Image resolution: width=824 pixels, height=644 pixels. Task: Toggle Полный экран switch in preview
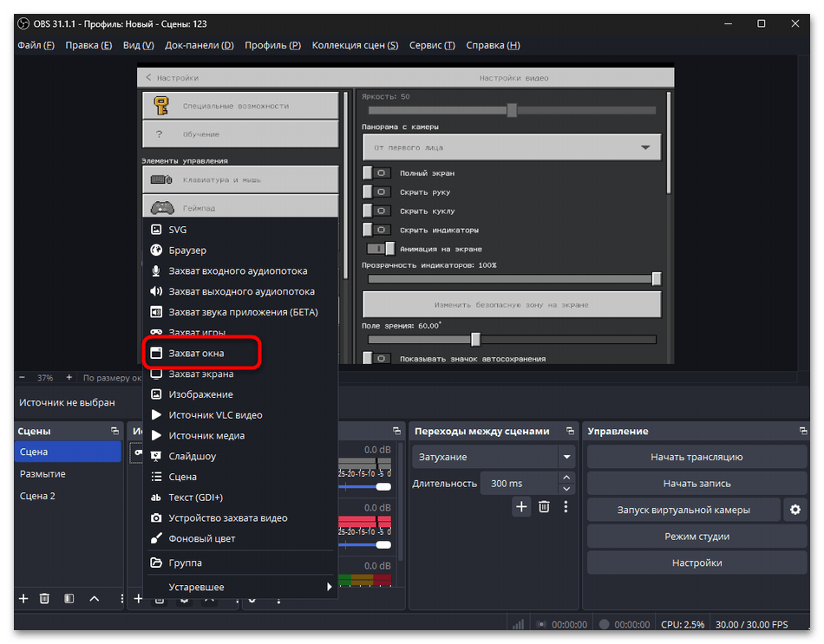[x=376, y=172]
